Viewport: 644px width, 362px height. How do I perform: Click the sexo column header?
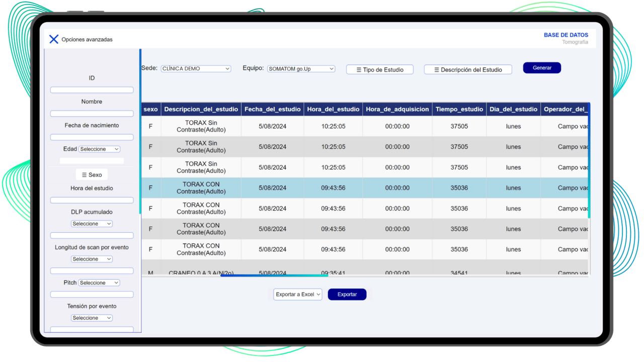click(150, 109)
